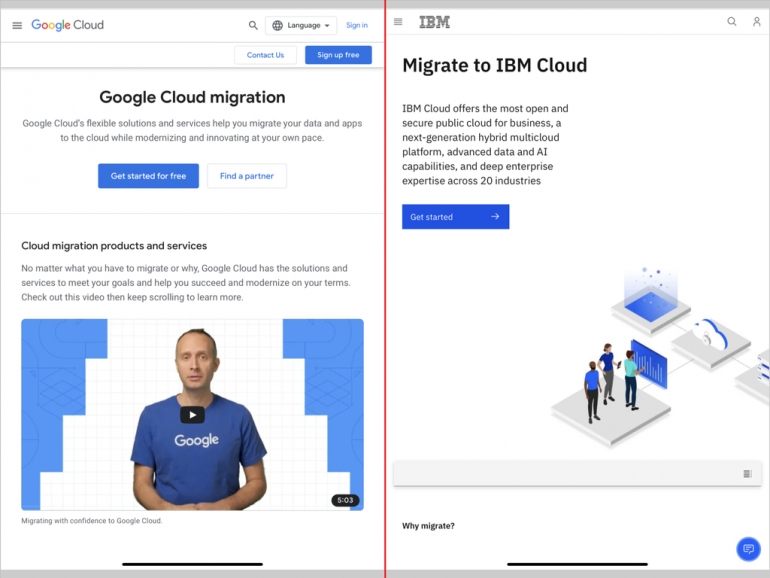
Task: Click 'Cloud migration products and services' heading
Action: pos(114,246)
